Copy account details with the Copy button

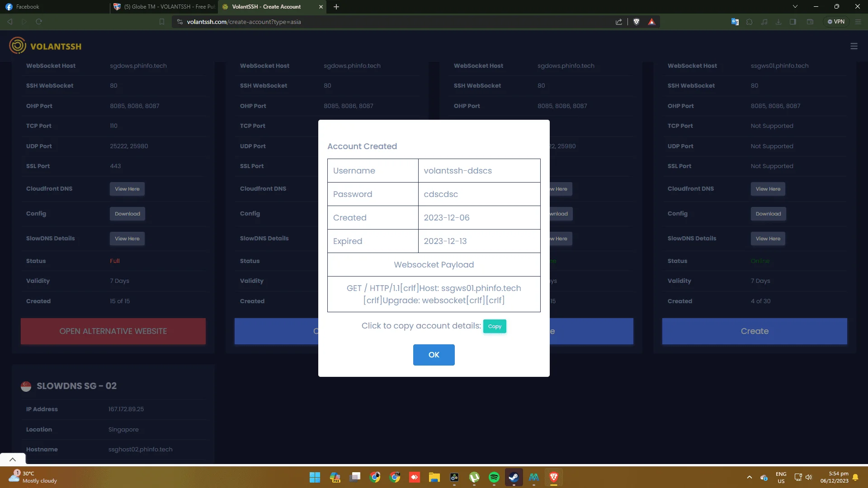pos(495,326)
